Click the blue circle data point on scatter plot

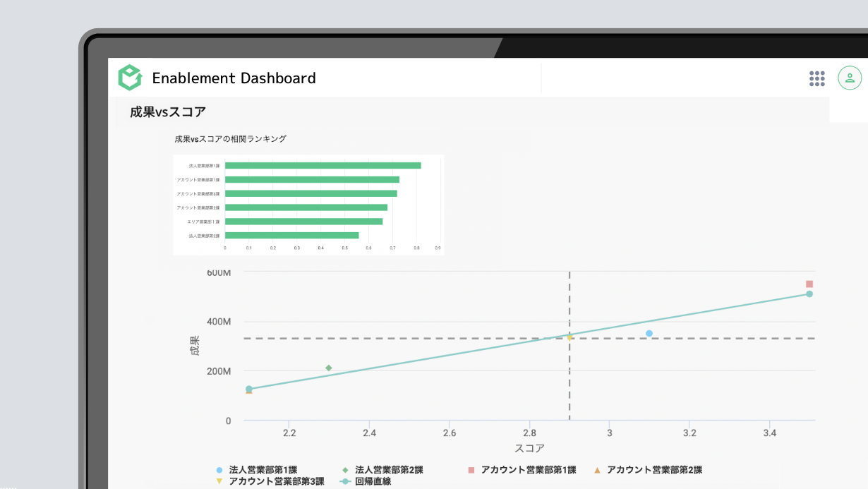(649, 334)
